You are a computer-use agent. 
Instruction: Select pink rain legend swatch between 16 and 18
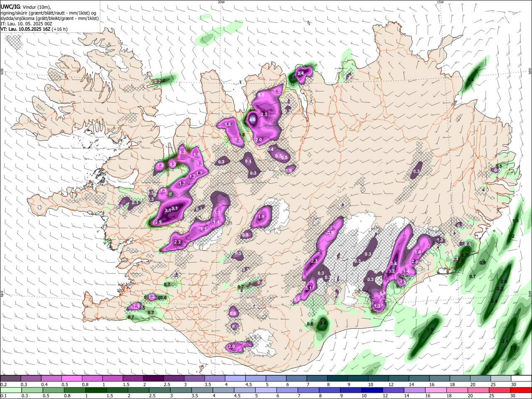coord(435,390)
